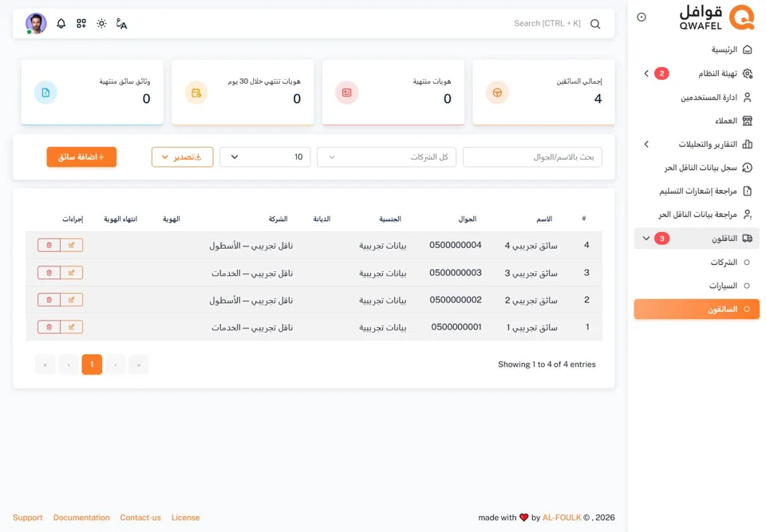Open الشركات submenu item
The image size is (766, 532).
697,262
